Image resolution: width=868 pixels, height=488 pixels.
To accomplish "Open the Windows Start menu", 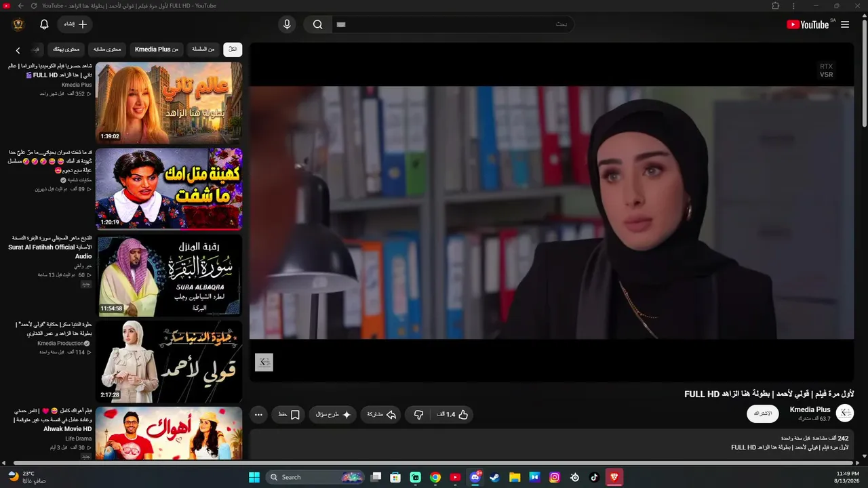I will pyautogui.click(x=254, y=477).
